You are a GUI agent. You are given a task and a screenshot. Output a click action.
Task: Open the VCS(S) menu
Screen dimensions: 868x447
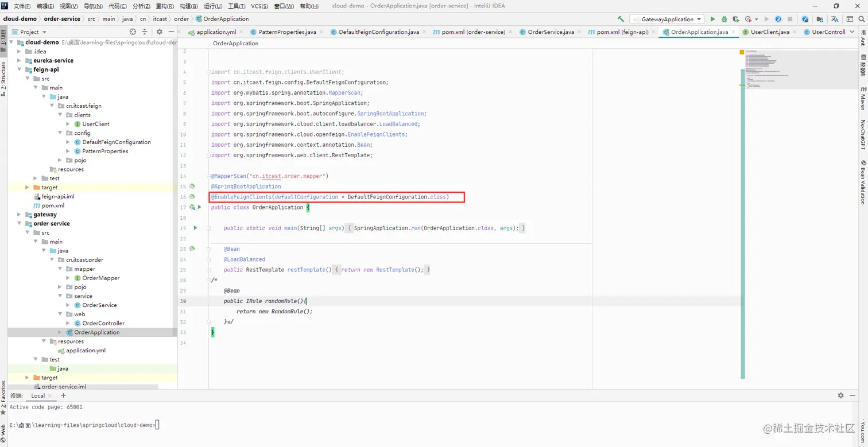(260, 6)
